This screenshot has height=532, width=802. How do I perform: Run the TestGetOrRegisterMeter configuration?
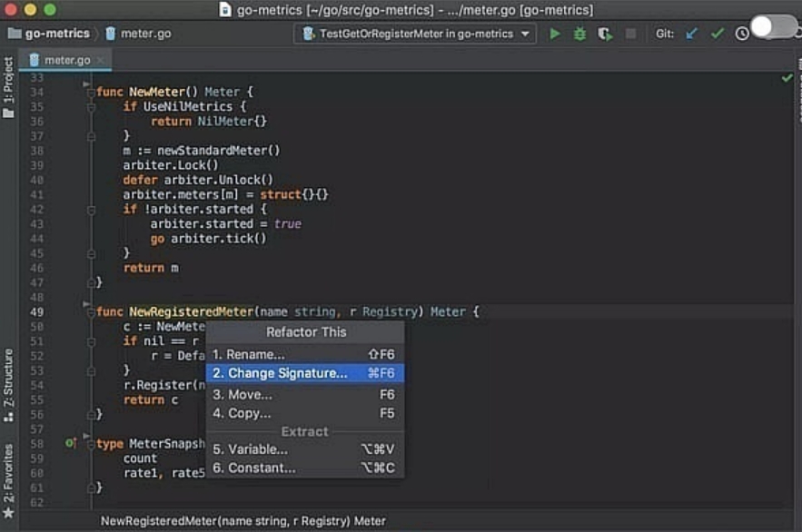coord(554,34)
